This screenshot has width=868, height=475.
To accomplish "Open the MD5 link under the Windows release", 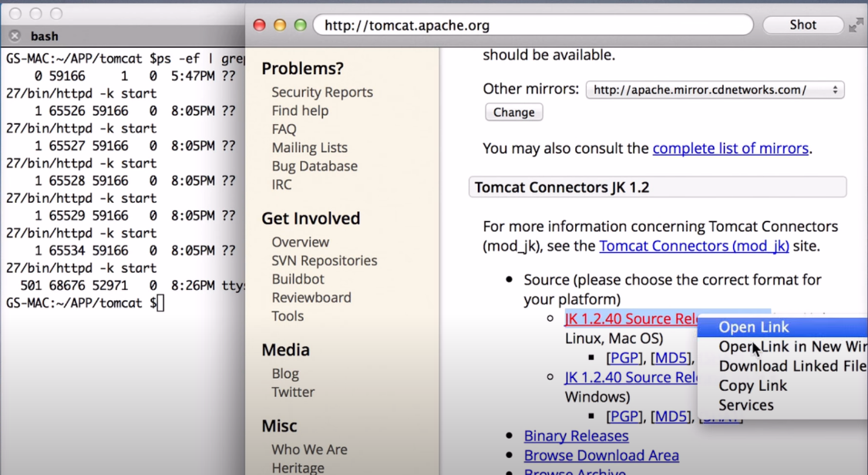I will [671, 416].
